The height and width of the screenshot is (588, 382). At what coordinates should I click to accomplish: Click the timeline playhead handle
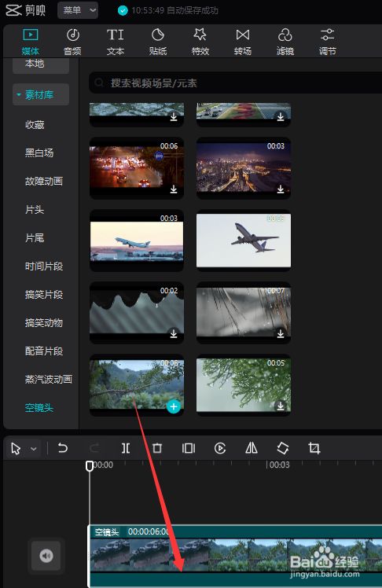[x=90, y=465]
